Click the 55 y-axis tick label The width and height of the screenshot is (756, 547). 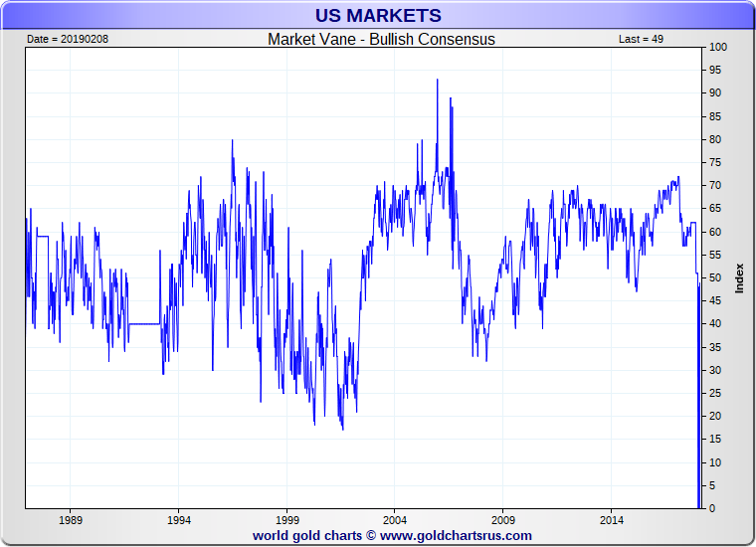tap(715, 255)
